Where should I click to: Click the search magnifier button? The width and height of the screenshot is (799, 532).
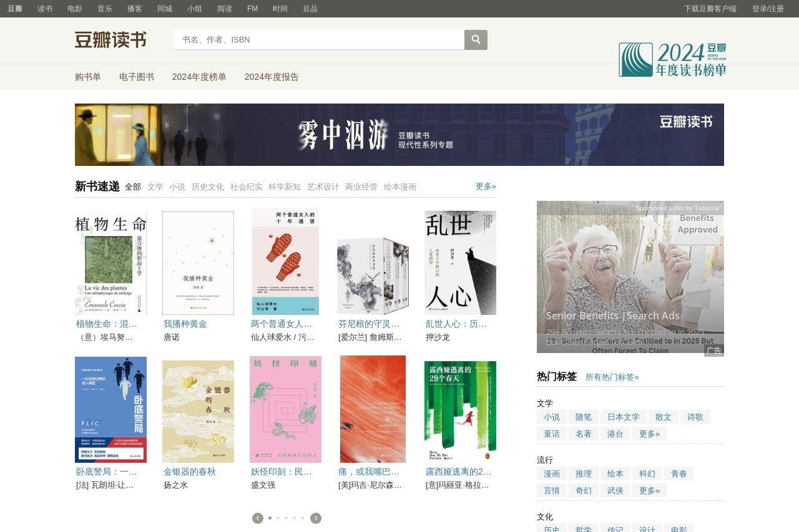476,40
